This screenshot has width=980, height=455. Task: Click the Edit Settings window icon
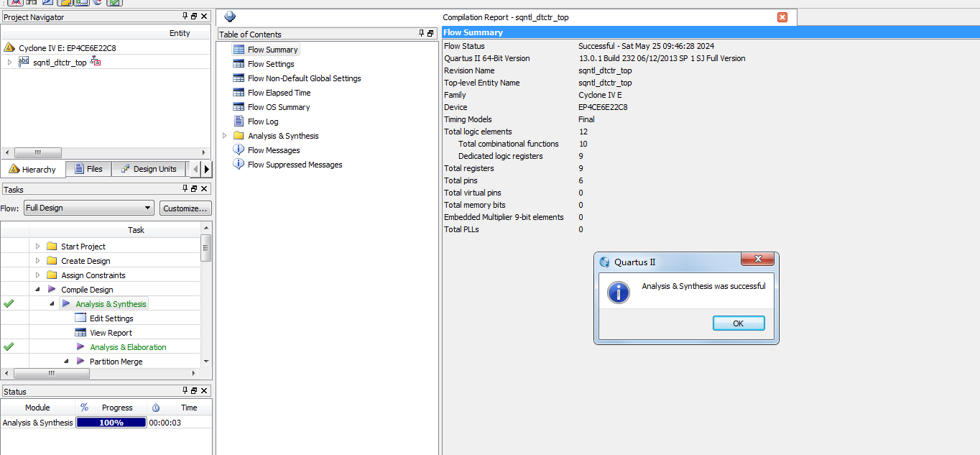80,318
